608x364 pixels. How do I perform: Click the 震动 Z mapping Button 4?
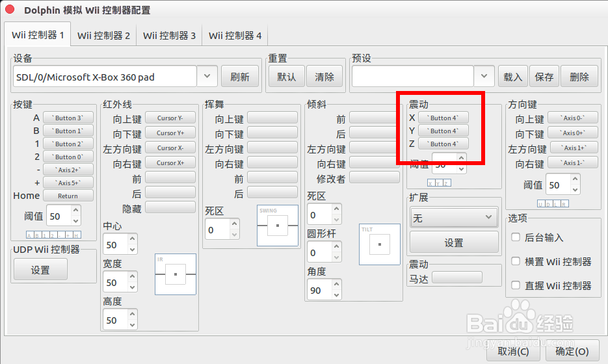(443, 144)
